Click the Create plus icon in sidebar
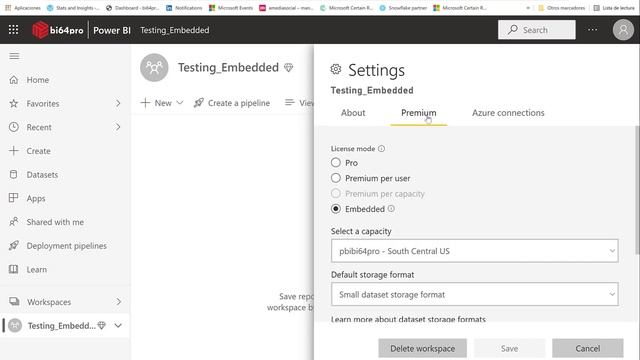 pyautogui.click(x=14, y=151)
